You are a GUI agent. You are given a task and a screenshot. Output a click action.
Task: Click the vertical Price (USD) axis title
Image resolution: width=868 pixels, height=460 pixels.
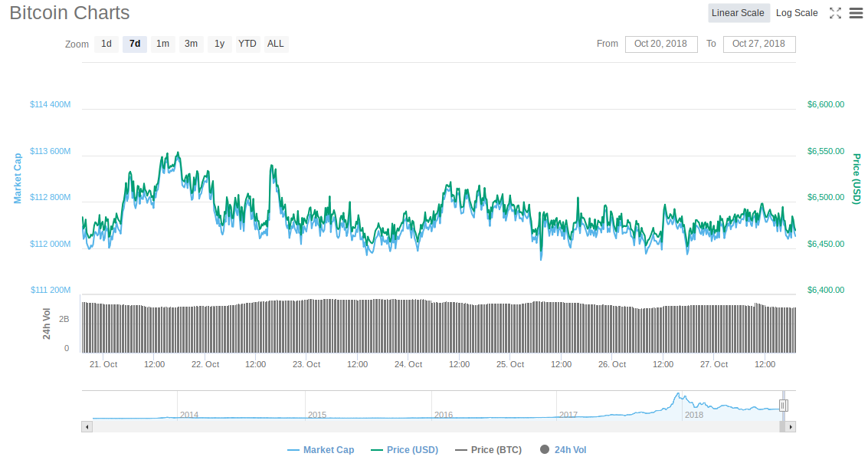(857, 179)
